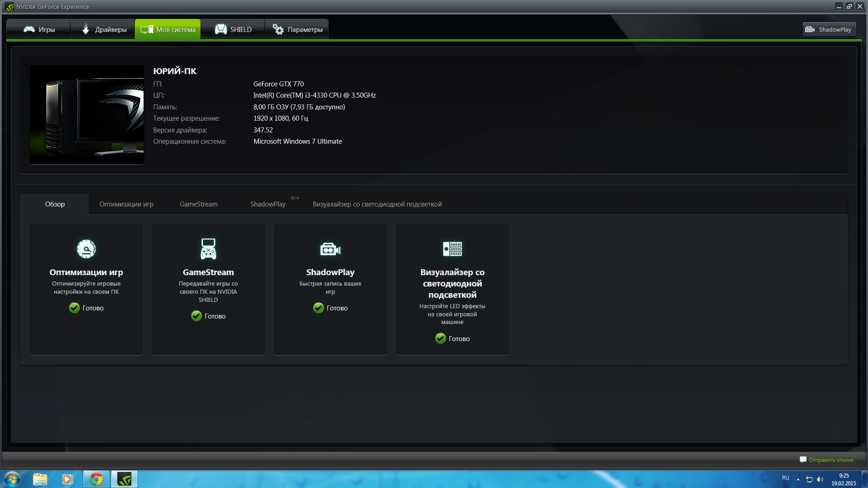Image resolution: width=868 pixels, height=488 pixels.
Task: Click the PC system thumbnail image
Action: [87, 115]
